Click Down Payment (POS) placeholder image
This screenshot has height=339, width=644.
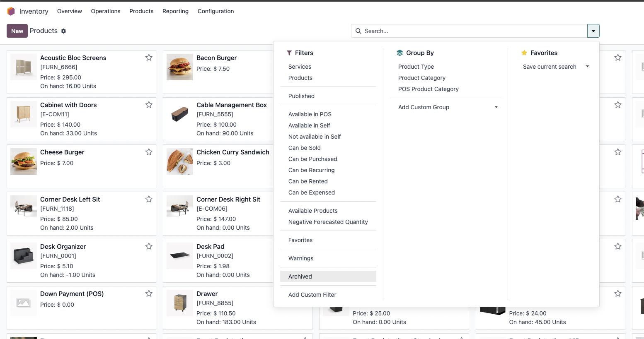pyautogui.click(x=24, y=303)
